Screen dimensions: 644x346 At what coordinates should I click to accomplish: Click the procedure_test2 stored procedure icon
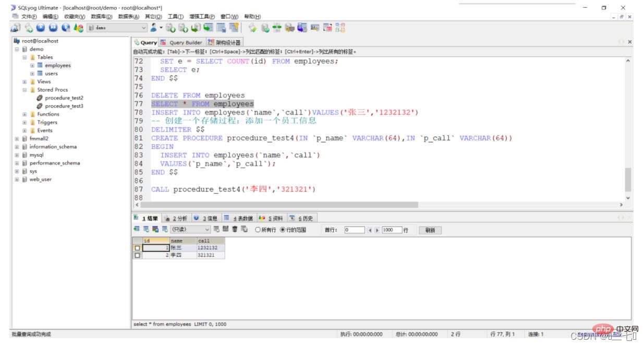40,98
